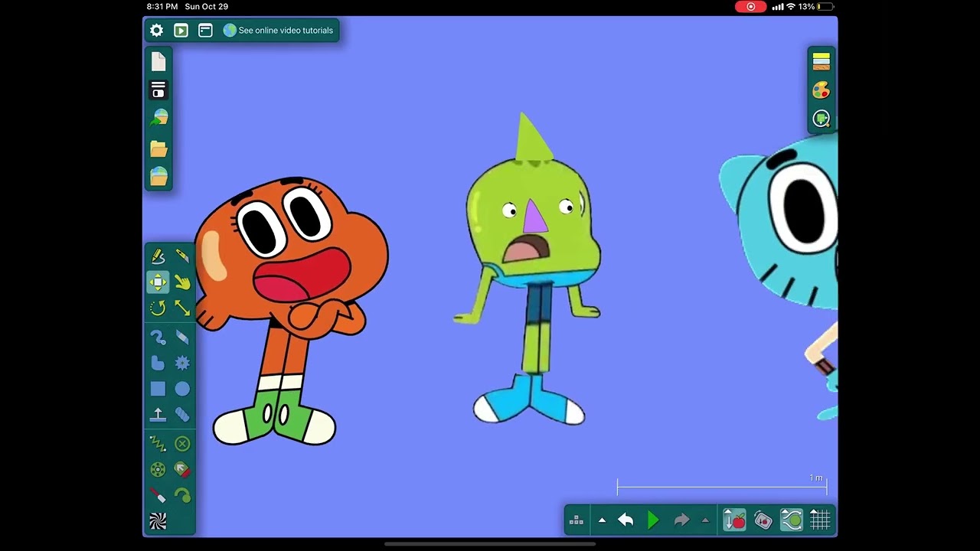The height and width of the screenshot is (551, 980).
Task: Click the save scene disk icon
Action: (158, 90)
